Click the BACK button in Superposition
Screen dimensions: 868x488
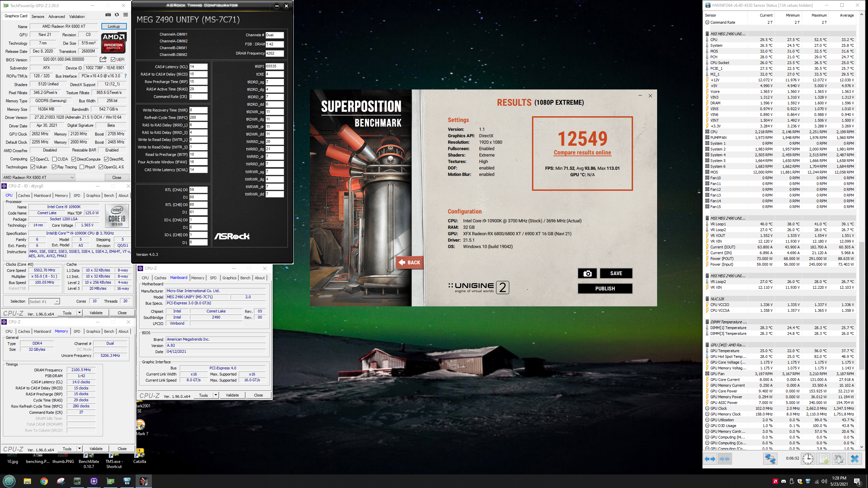point(410,262)
